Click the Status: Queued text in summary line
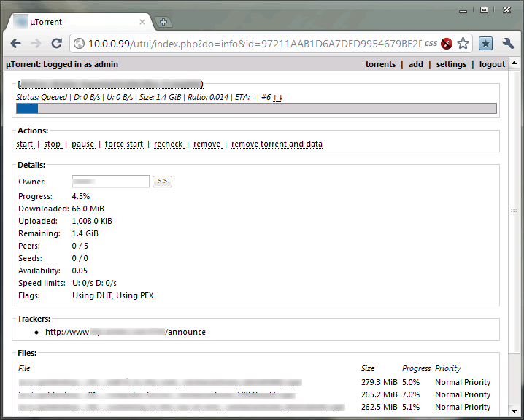 (x=42, y=97)
